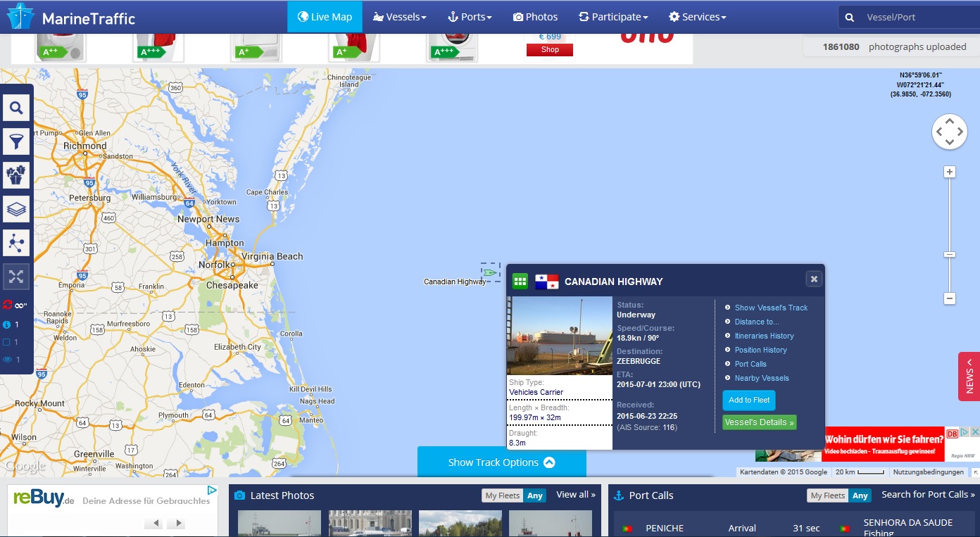
Task: Open Nearby Vessels link
Action: (x=762, y=378)
